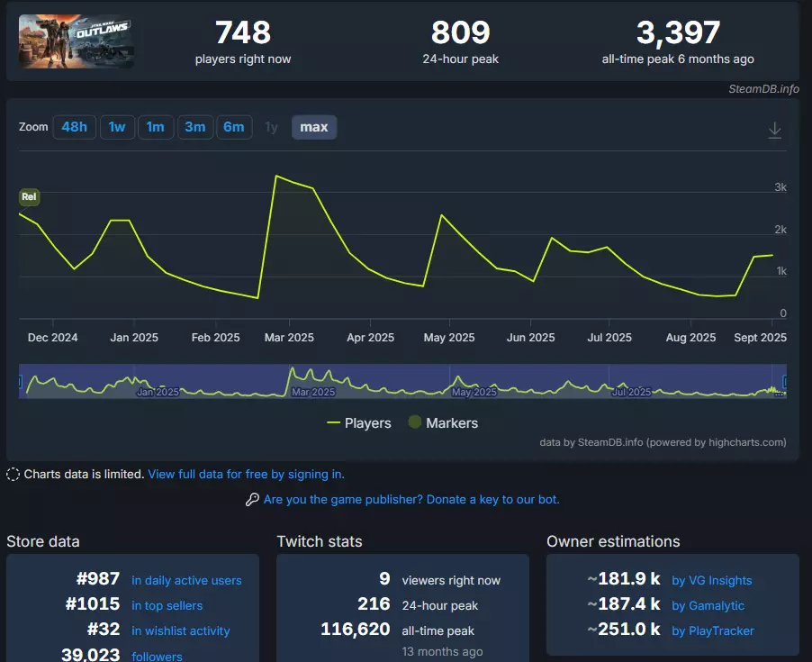This screenshot has height=662, width=812.
Task: Open View full data by signing in link
Action: (x=246, y=474)
